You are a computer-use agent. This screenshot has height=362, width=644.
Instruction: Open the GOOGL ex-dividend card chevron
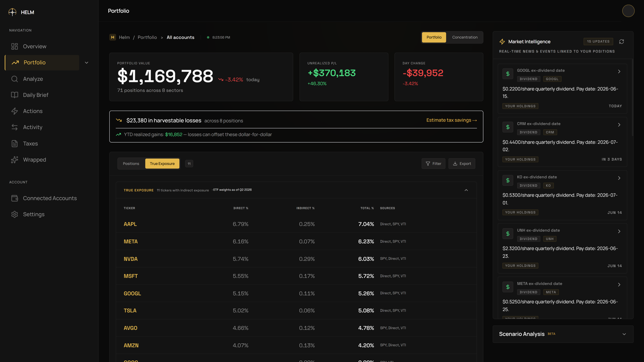(619, 72)
